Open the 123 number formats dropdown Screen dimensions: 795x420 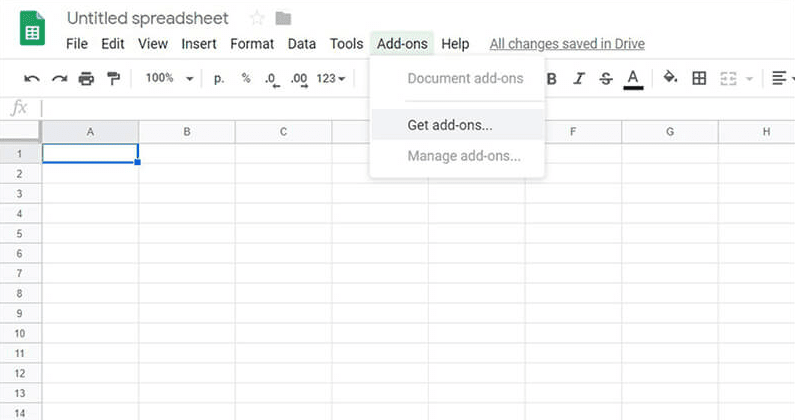(x=331, y=79)
